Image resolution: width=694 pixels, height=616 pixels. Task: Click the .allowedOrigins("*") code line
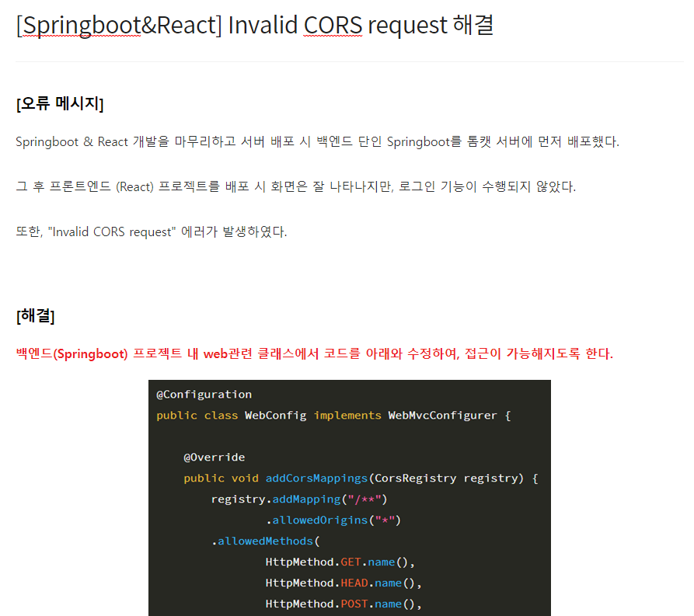[x=333, y=520]
